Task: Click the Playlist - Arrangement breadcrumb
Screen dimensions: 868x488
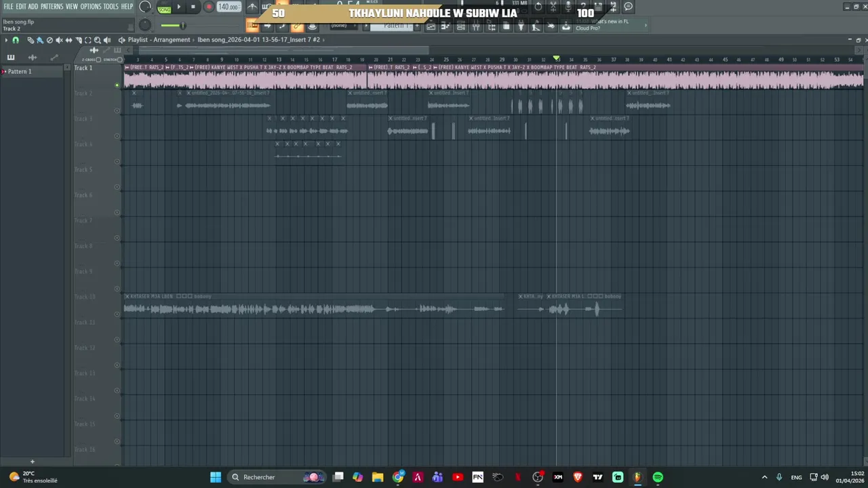Action: [159, 40]
